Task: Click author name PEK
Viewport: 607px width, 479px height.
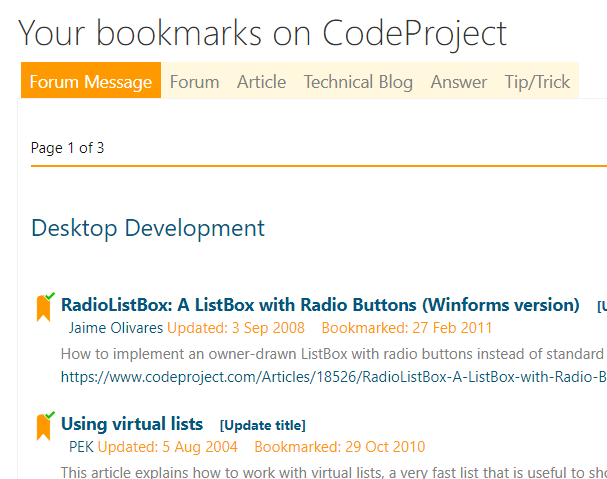Action: (81, 447)
